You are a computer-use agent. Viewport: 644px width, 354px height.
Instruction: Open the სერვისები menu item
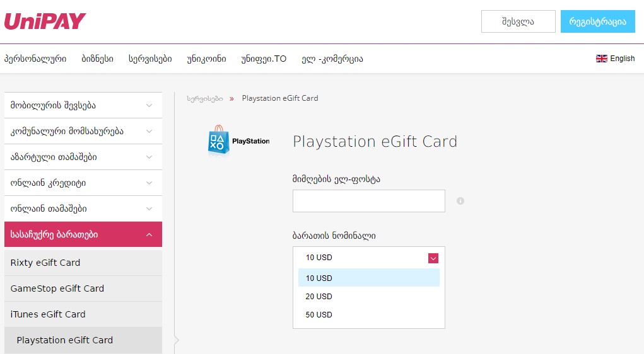(150, 59)
